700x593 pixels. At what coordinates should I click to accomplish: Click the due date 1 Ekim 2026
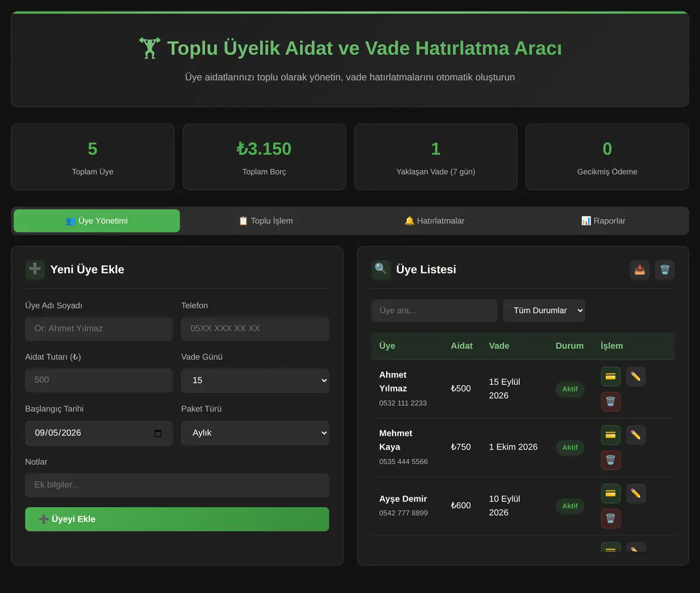[x=513, y=447]
